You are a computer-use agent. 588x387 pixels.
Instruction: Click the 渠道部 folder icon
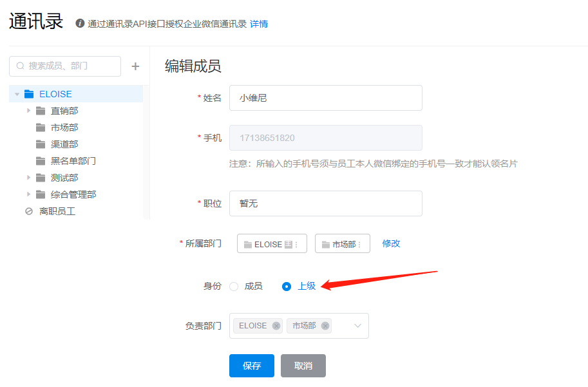(41, 144)
